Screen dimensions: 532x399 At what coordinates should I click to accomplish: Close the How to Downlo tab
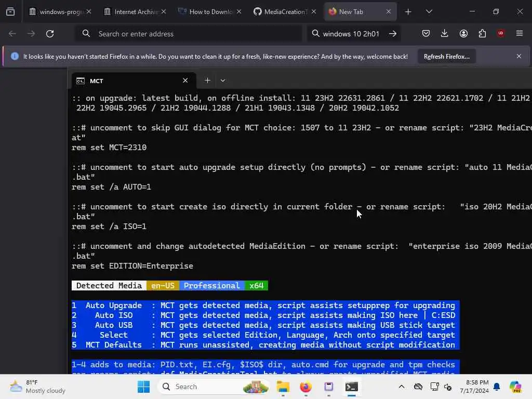(239, 12)
